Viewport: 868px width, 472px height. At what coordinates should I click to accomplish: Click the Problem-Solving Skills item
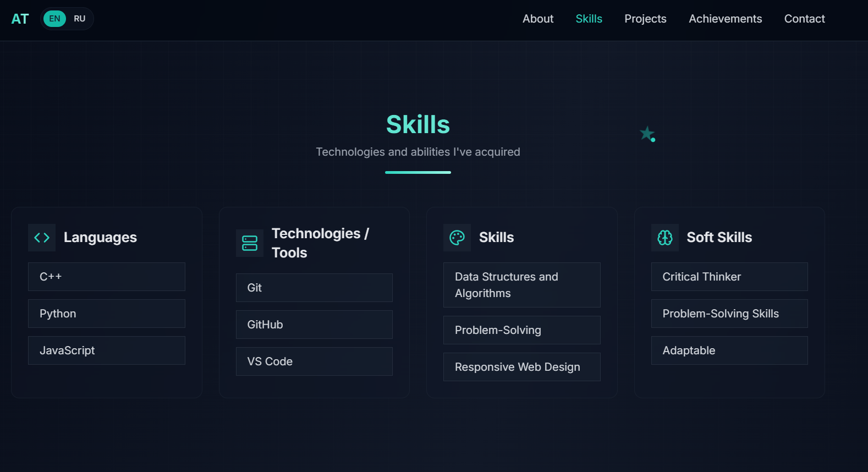click(729, 314)
